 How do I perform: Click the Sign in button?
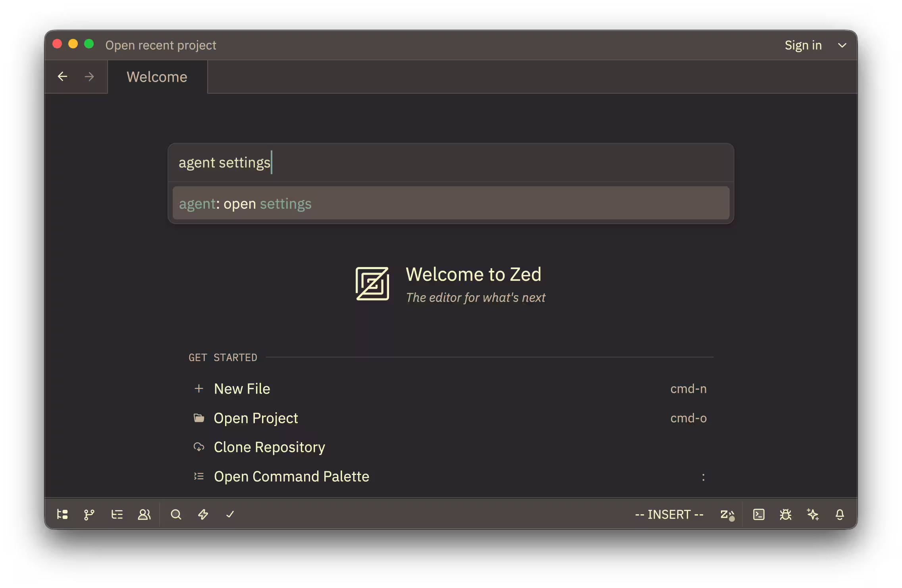tap(803, 45)
